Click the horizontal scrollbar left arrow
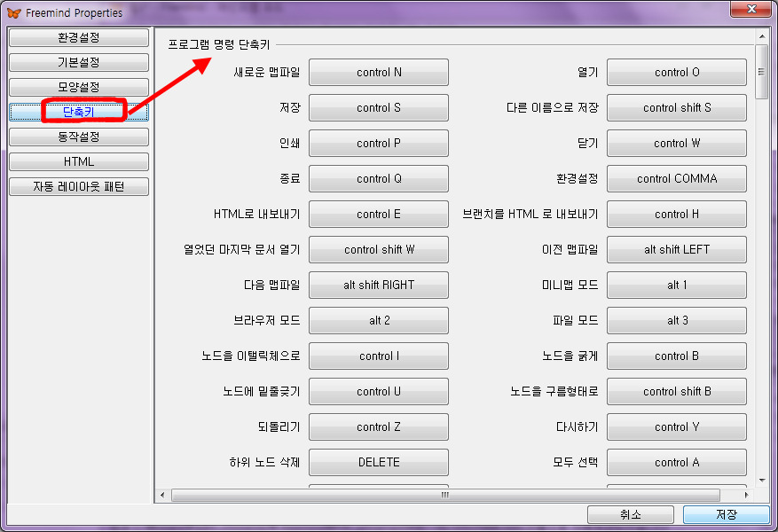 [x=162, y=495]
